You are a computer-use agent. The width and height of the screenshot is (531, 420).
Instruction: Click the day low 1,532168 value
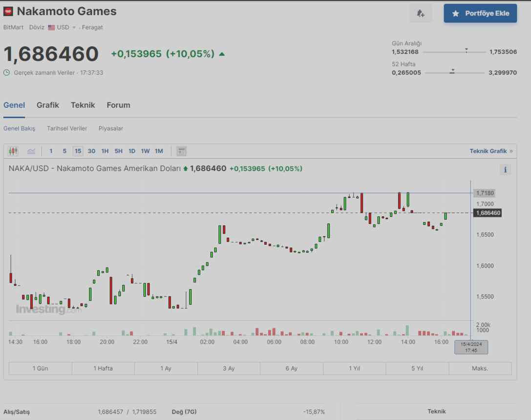[405, 52]
